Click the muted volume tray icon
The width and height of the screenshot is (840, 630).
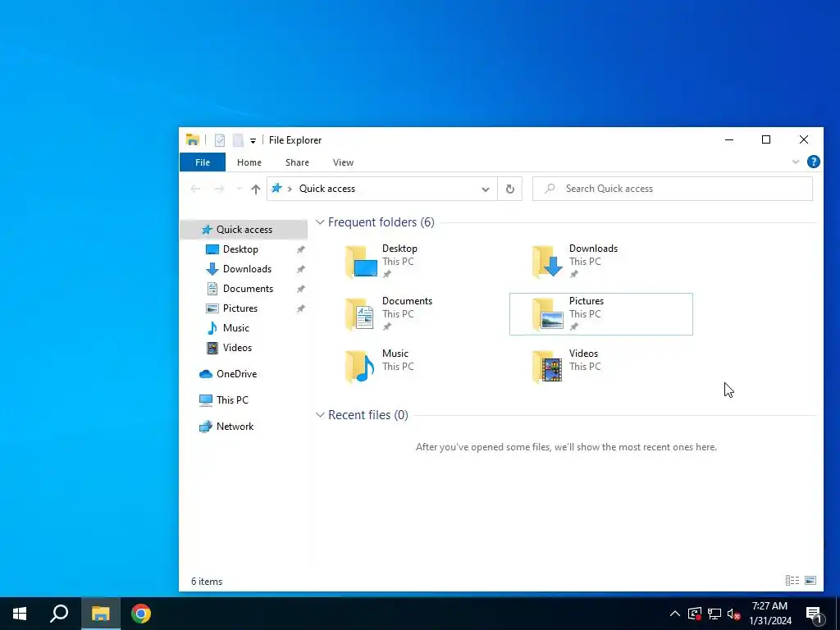733,614
